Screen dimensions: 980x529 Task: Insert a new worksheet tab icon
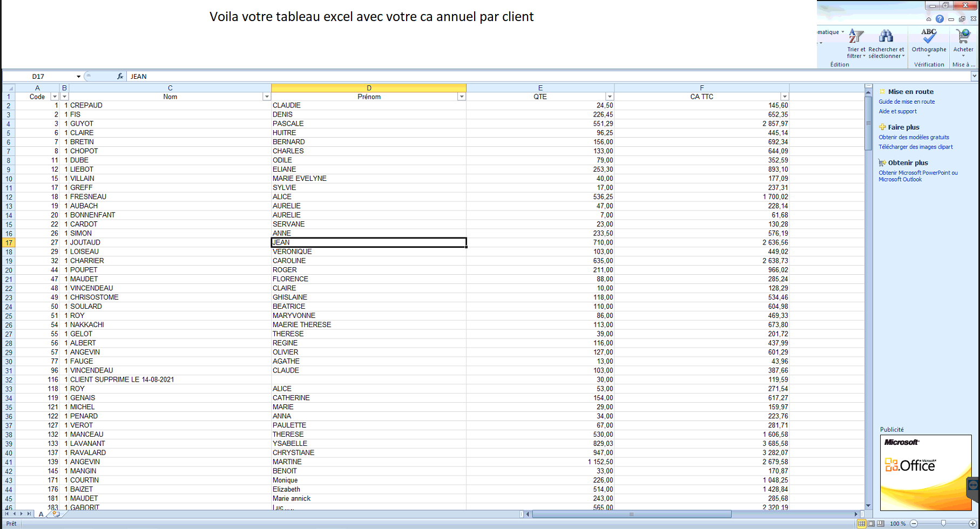pos(56,514)
